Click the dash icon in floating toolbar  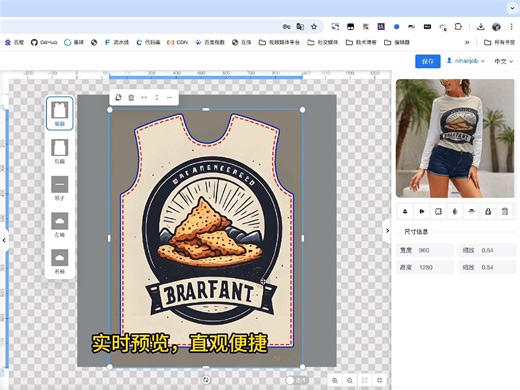[x=169, y=97]
